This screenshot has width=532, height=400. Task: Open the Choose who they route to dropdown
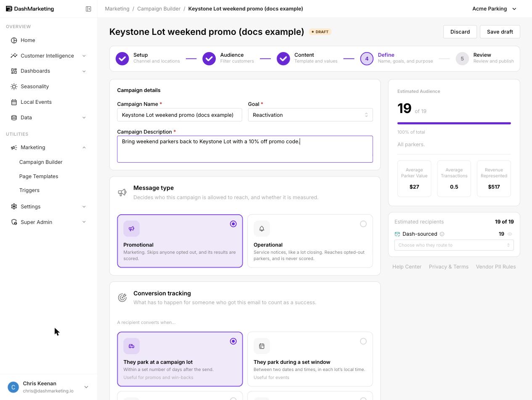454,245
